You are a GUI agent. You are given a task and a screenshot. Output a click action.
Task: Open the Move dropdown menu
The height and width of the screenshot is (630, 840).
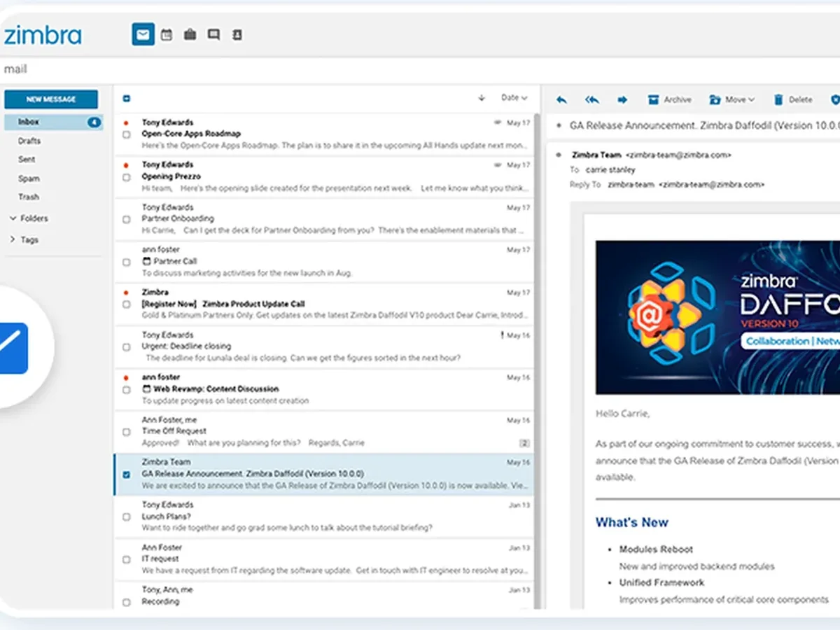point(732,99)
